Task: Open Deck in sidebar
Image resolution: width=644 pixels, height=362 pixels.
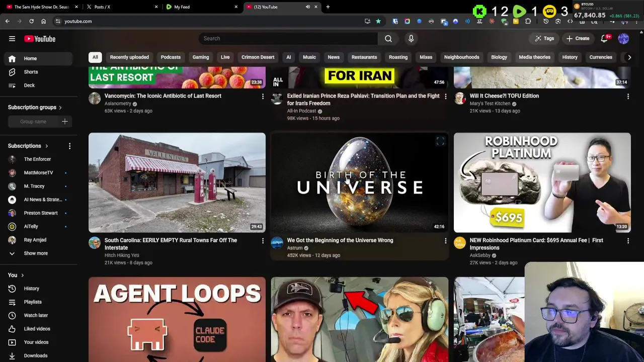Action: [38, 85]
